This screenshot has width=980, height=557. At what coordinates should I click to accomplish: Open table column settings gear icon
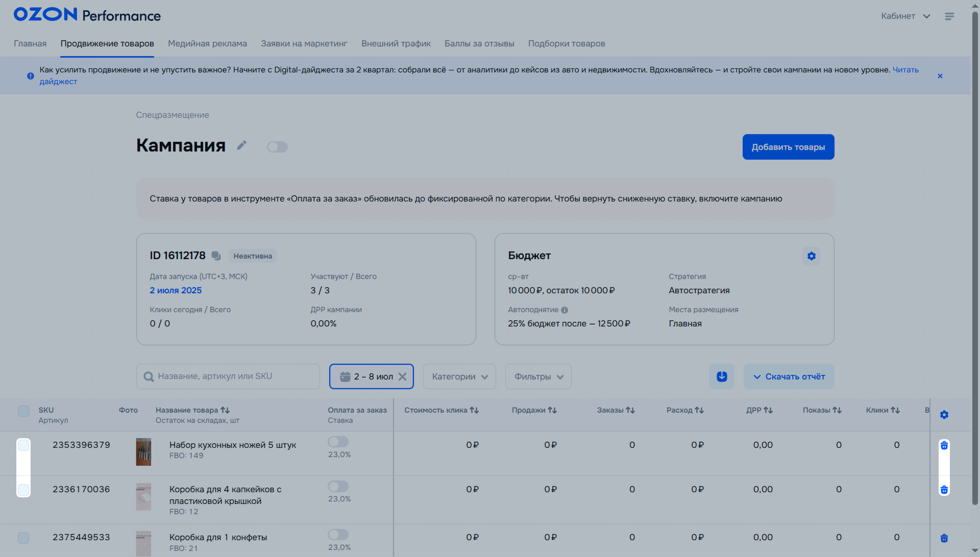coord(944,415)
